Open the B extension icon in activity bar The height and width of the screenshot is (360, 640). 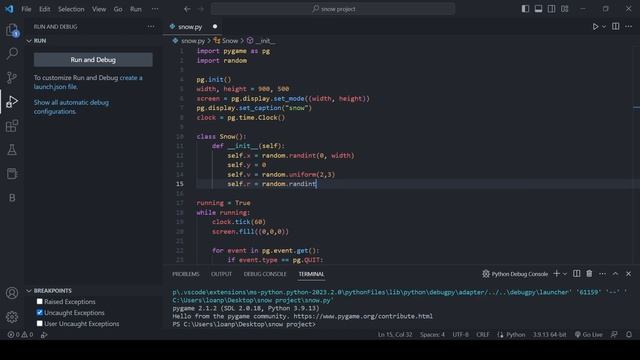click(x=12, y=198)
